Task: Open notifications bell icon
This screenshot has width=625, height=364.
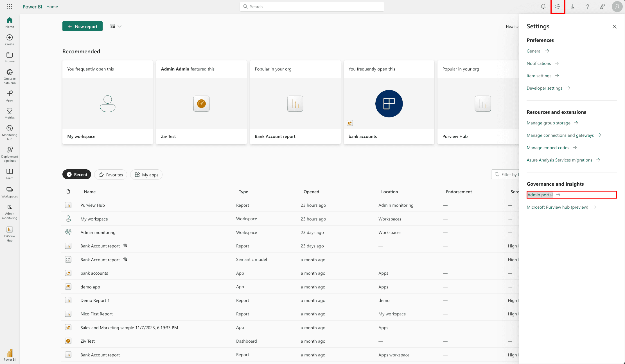Action: pyautogui.click(x=543, y=6)
